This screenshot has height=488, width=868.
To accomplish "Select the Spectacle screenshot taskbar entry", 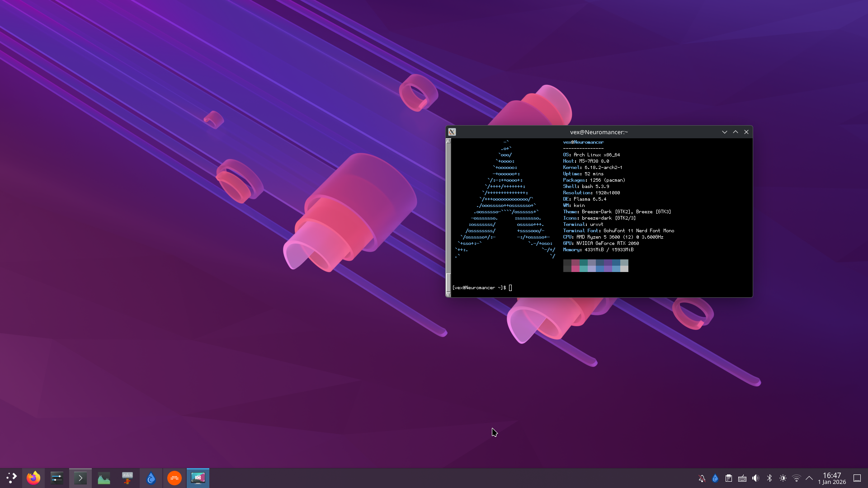I will pyautogui.click(x=198, y=478).
